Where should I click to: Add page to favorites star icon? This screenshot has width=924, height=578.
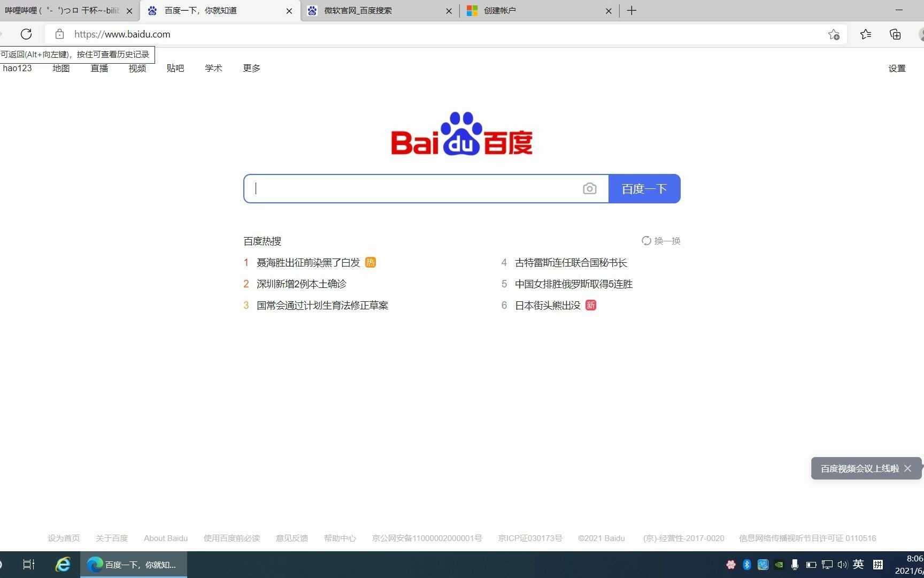click(834, 34)
